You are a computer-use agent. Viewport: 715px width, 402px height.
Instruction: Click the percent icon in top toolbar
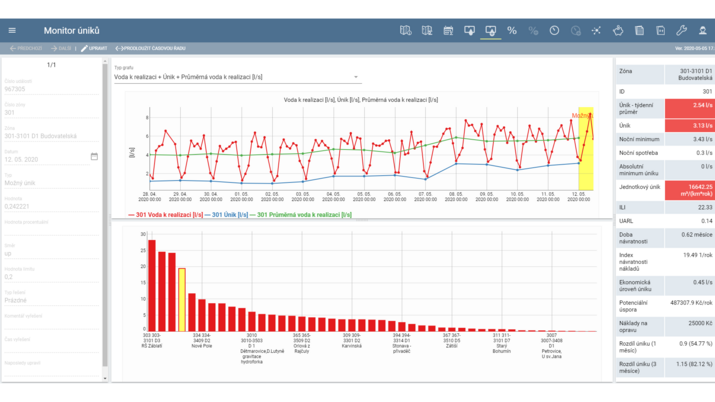pyautogui.click(x=512, y=31)
